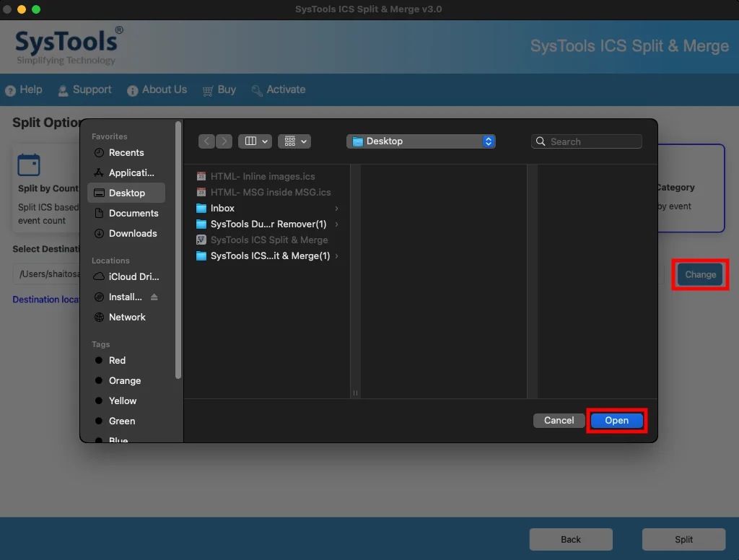Image resolution: width=739 pixels, height=560 pixels.
Task: Open the Help menu item
Action: tap(24, 90)
